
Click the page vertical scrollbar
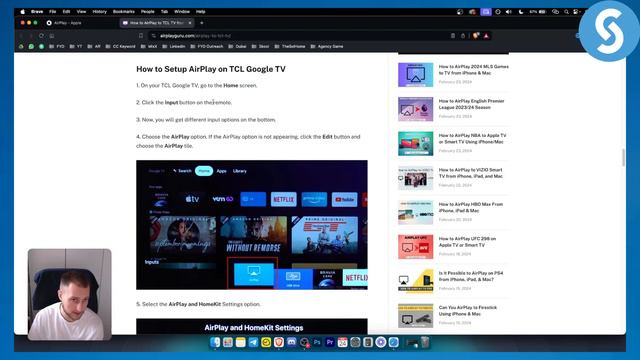pyautogui.click(x=623, y=158)
